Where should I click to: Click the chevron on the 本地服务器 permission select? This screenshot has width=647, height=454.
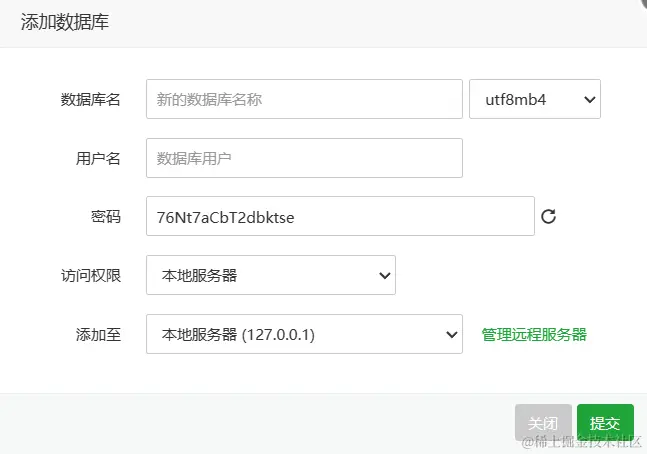384,275
